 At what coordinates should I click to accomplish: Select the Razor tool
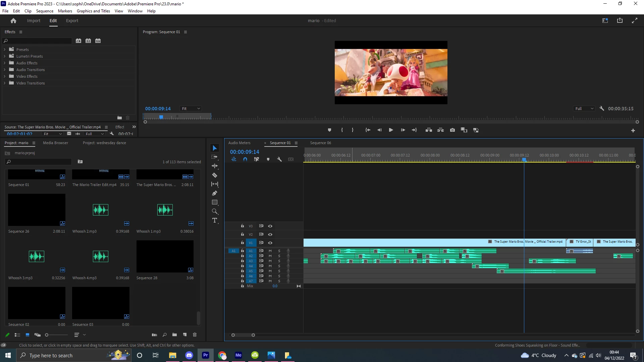coord(215,175)
